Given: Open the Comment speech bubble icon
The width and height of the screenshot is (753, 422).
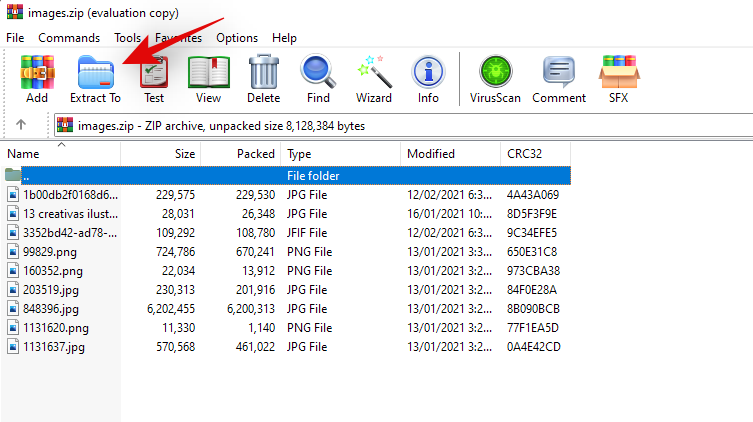Looking at the screenshot, I should [x=559, y=72].
